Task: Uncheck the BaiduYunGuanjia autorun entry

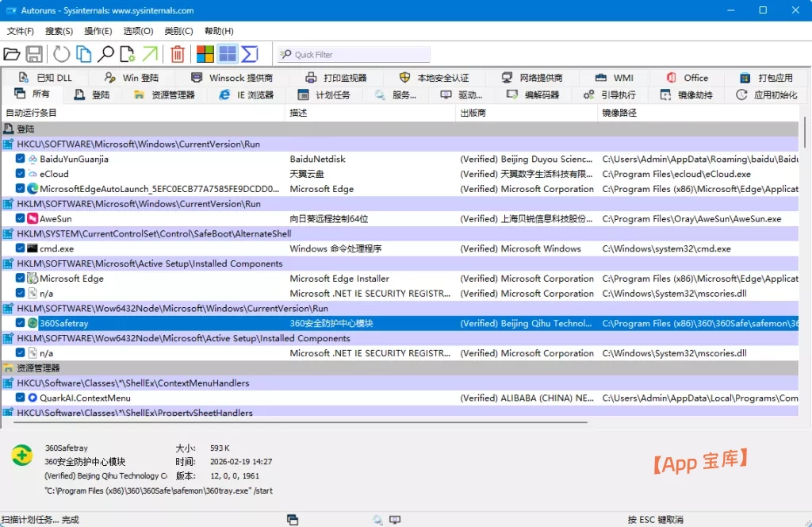Action: click(x=20, y=159)
